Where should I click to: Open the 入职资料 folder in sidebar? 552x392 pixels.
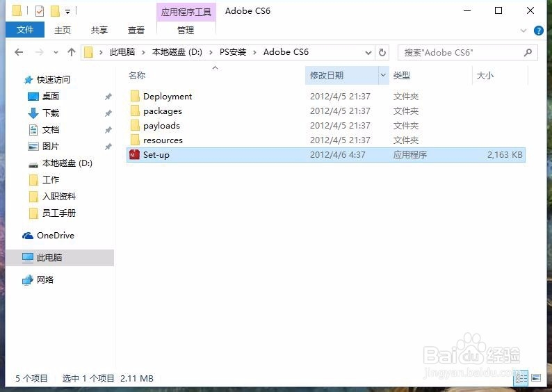[x=59, y=197]
